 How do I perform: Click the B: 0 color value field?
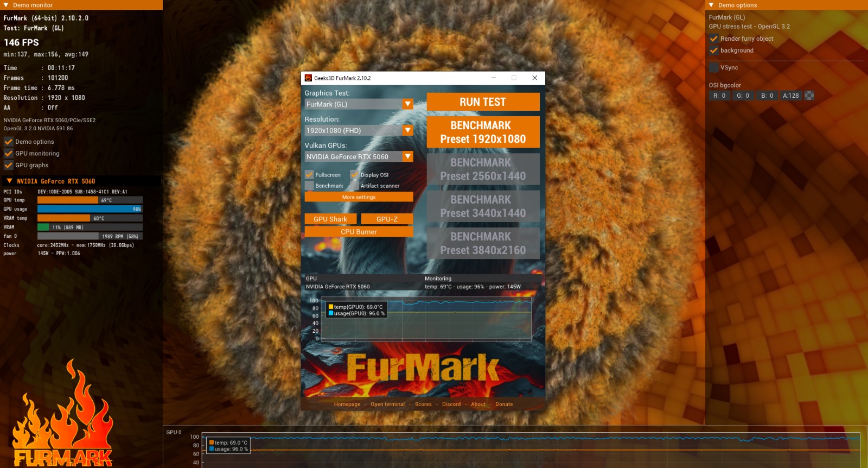tap(767, 96)
